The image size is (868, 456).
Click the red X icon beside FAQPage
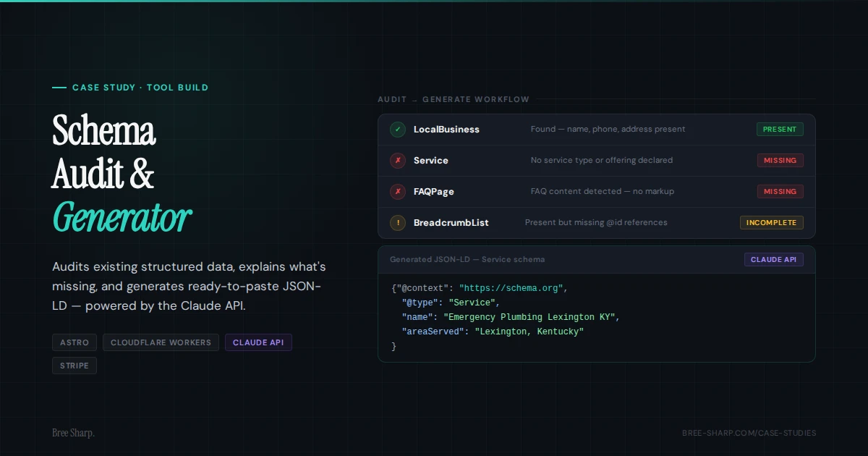(398, 192)
